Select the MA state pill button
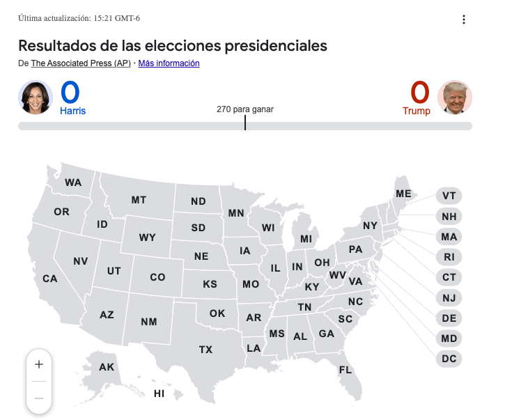505x420 pixels. [x=449, y=237]
